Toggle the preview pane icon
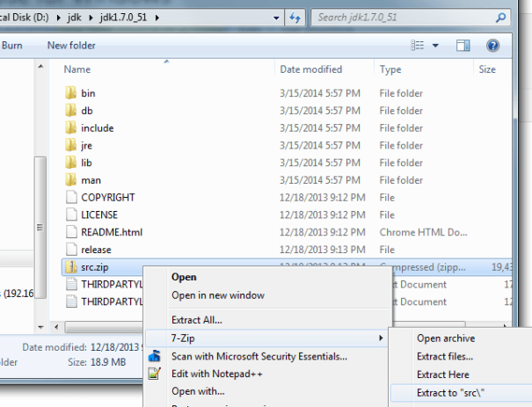The image size is (532, 407). tap(463, 45)
